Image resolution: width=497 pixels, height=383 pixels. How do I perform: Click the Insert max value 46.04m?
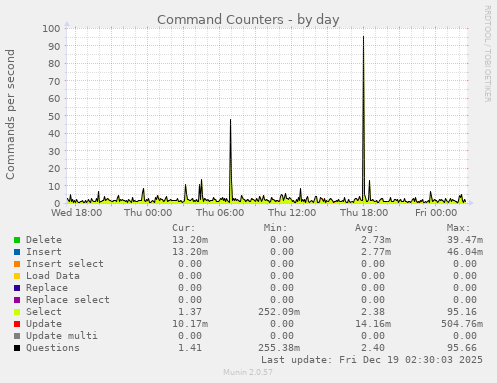click(465, 252)
